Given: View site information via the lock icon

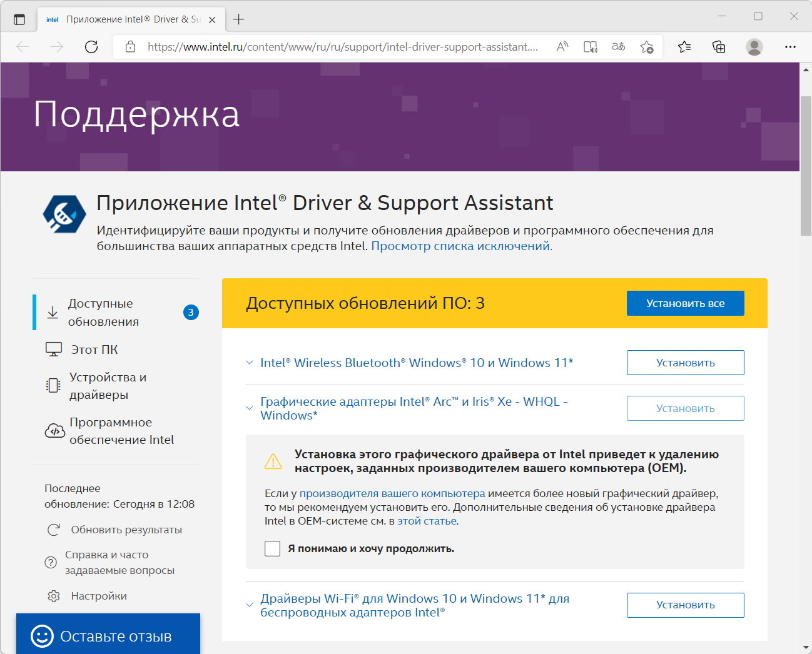Looking at the screenshot, I should tap(130, 47).
